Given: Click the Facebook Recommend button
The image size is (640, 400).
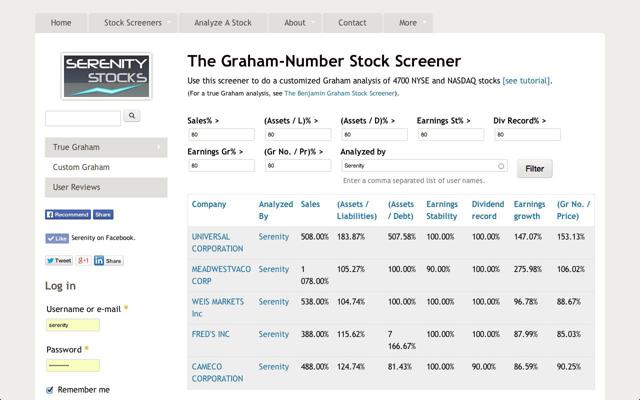Looking at the screenshot, I should (68, 215).
